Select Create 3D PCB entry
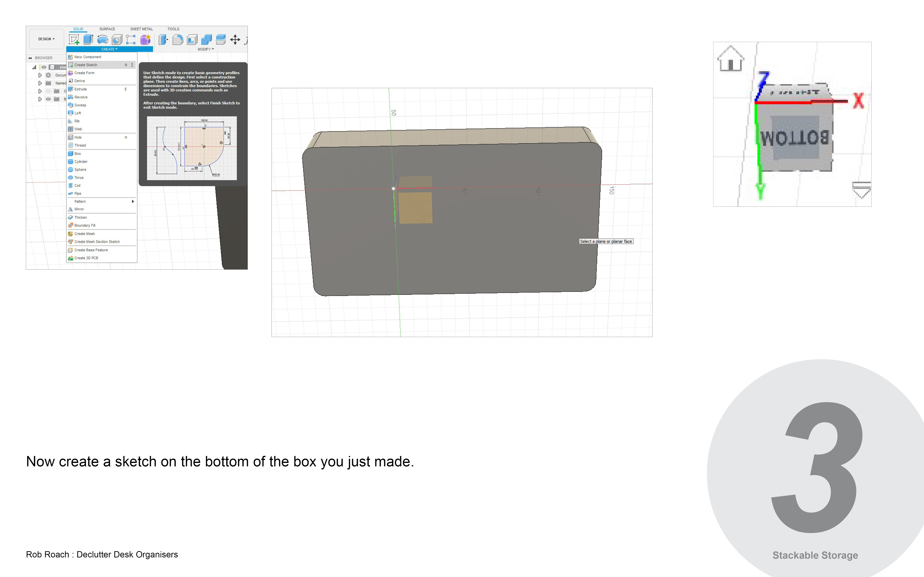 pyautogui.click(x=102, y=258)
